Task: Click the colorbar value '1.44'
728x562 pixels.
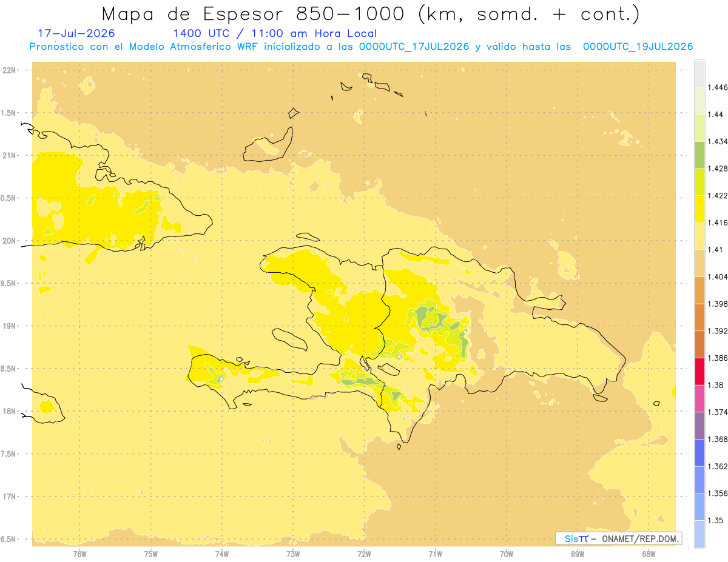Action: pos(716,115)
